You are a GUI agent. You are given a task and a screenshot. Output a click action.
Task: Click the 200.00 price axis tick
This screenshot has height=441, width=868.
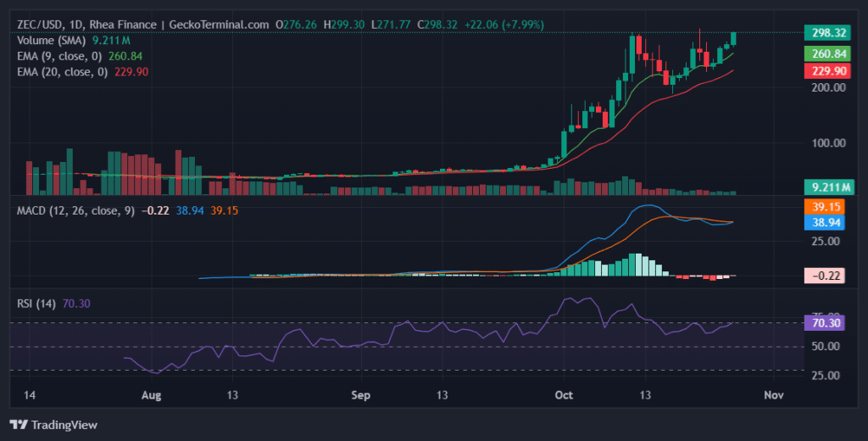coord(829,87)
